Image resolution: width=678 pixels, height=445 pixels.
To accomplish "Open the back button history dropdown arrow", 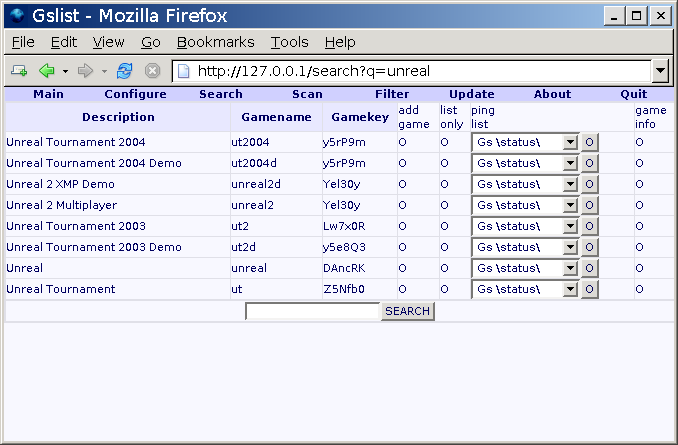I will [x=65, y=71].
